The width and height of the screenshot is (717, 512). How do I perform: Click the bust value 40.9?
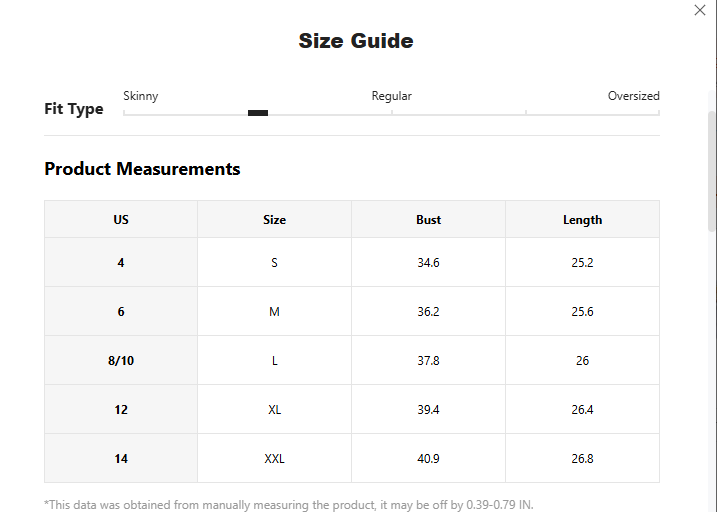(x=428, y=459)
